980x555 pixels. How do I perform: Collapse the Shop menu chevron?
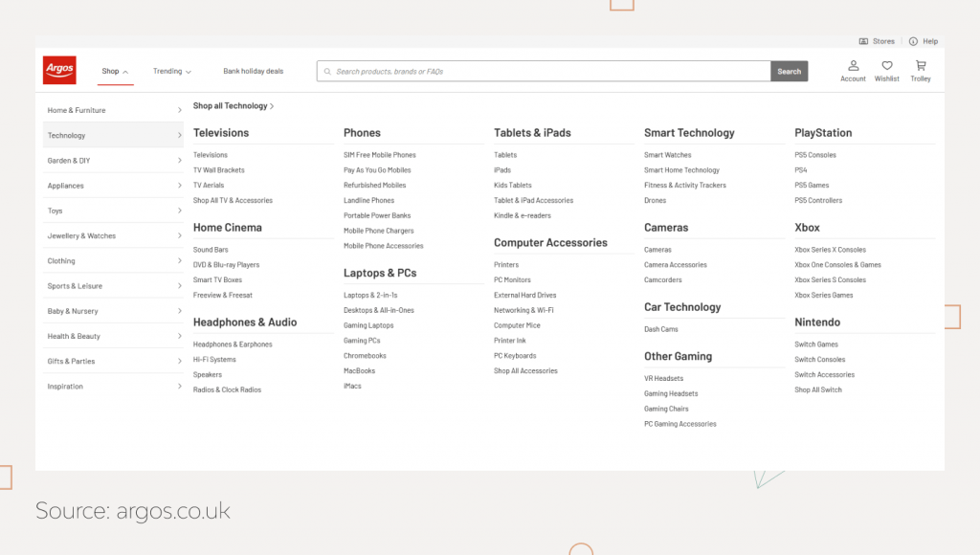pos(125,72)
